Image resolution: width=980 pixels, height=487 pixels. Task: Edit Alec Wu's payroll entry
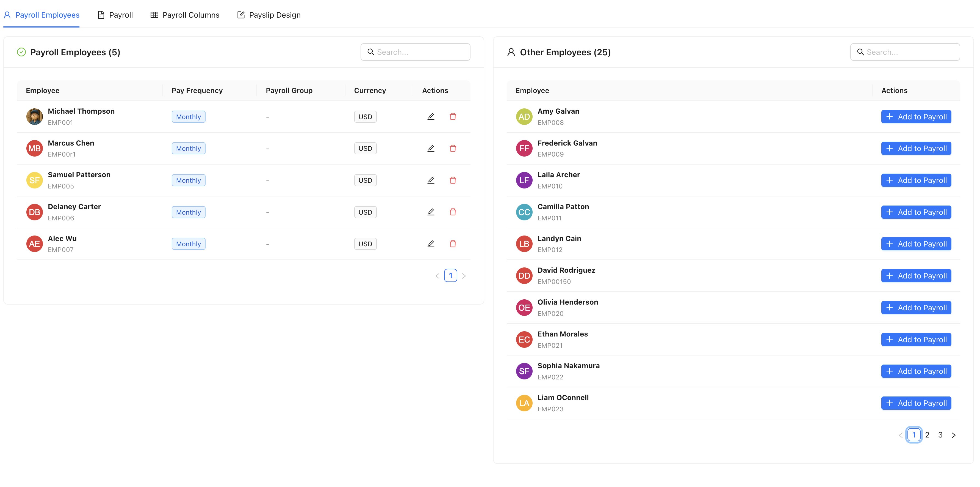pos(430,244)
